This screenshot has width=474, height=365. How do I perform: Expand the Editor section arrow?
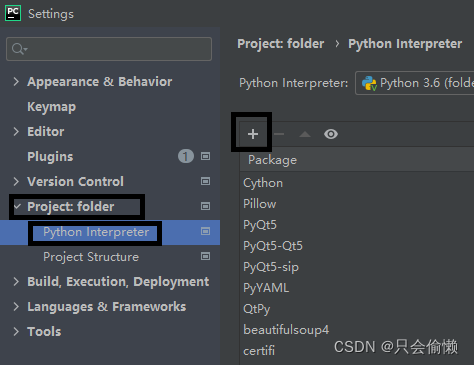(16, 132)
